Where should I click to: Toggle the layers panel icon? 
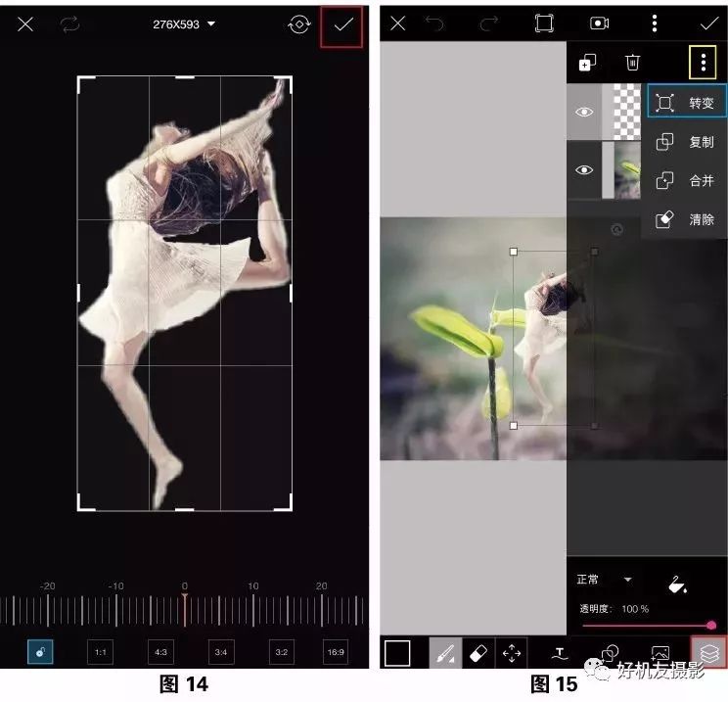coord(709,653)
